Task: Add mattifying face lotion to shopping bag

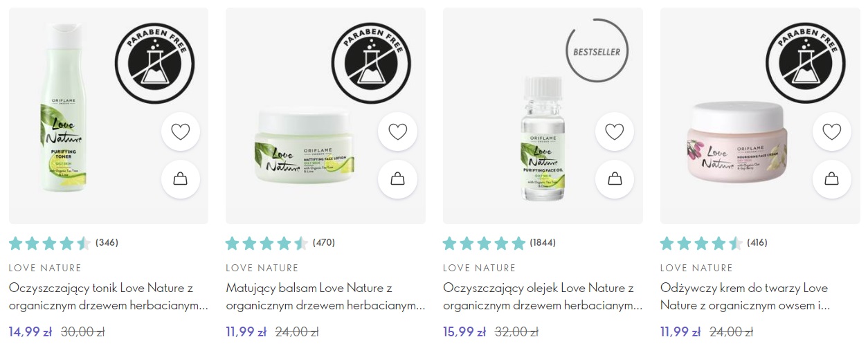Action: coord(397,180)
